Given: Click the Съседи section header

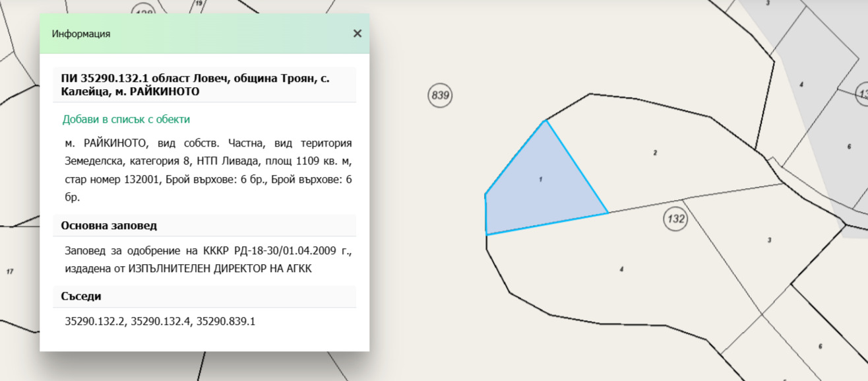Looking at the screenshot, I should [x=81, y=296].
